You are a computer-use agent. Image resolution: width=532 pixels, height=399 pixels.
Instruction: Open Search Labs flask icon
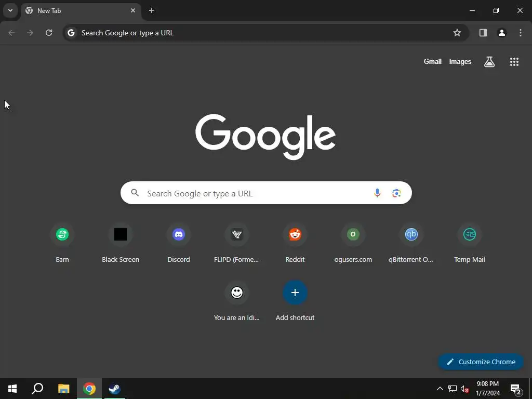point(489,61)
